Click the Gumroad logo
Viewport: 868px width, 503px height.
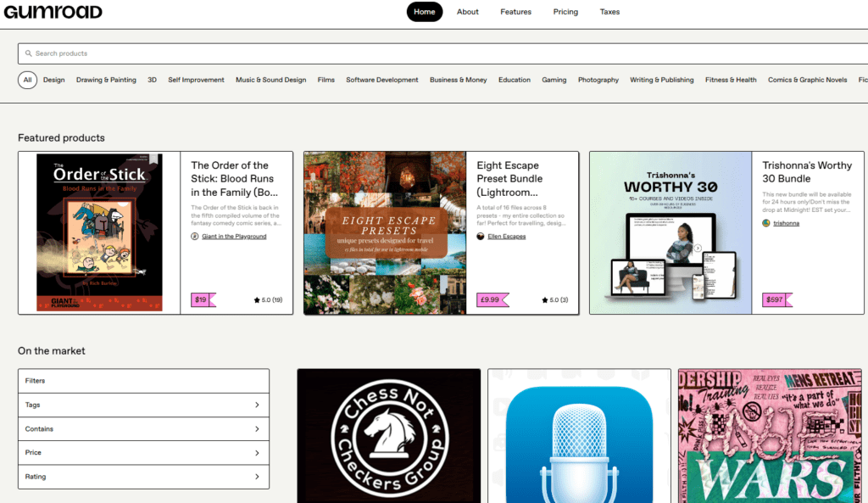point(53,12)
